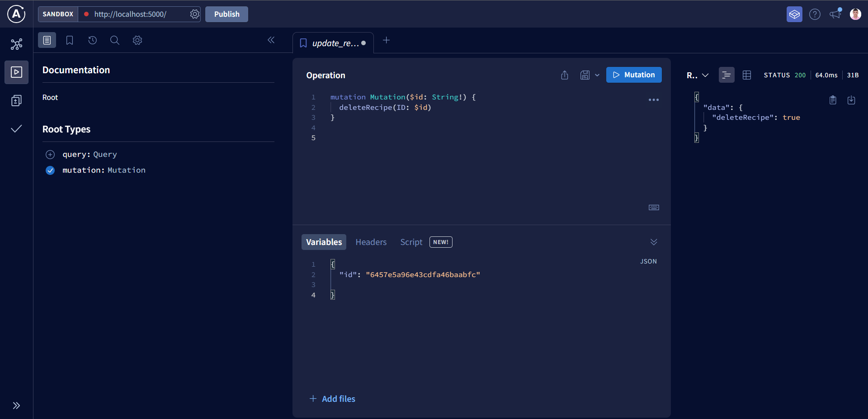Switch response to table view
This screenshot has height=419, width=868.
(747, 75)
